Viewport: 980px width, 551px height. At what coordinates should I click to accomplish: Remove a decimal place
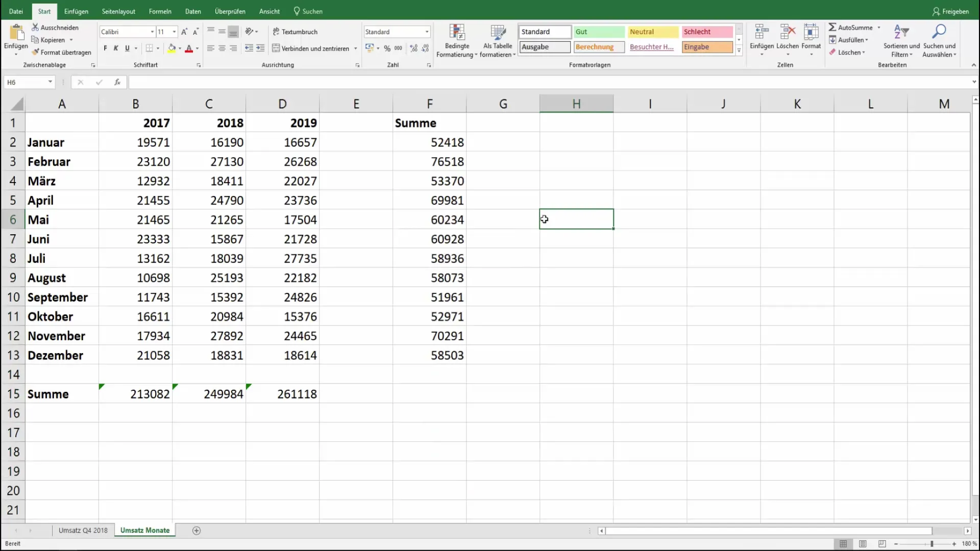click(x=425, y=48)
